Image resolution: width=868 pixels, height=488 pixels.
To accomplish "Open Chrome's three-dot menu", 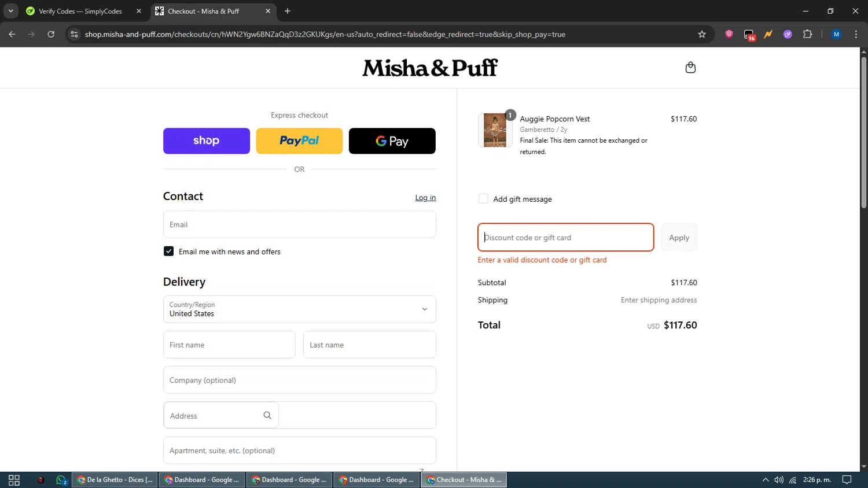I will (856, 34).
